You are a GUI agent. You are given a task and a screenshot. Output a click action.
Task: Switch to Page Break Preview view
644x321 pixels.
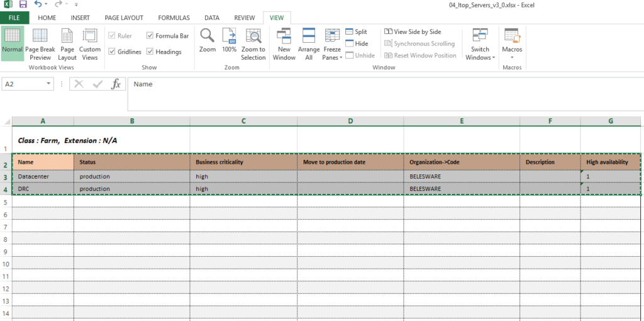click(x=40, y=44)
